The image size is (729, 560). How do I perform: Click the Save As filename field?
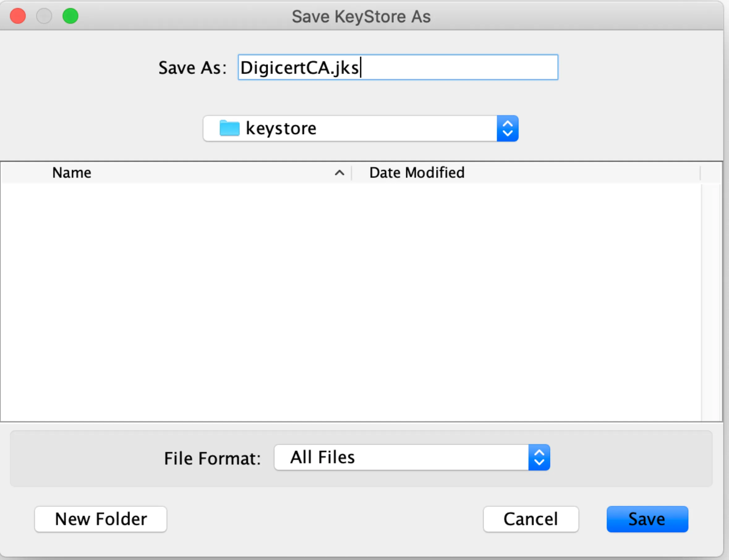click(398, 67)
